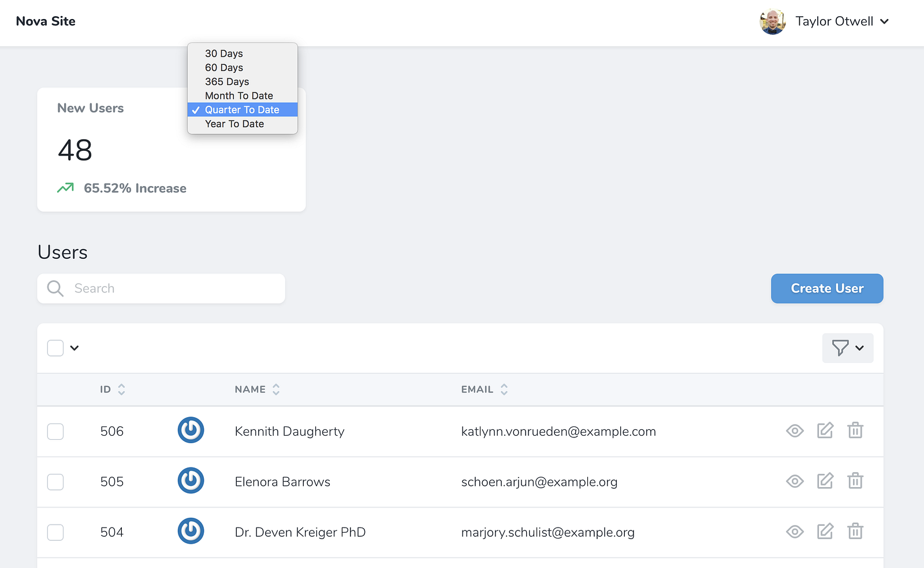This screenshot has width=924, height=568.
Task: Sort table by EMAIL column
Action: (485, 389)
